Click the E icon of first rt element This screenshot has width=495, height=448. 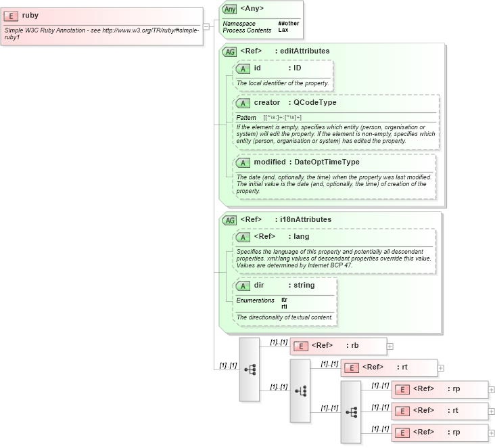(352, 368)
